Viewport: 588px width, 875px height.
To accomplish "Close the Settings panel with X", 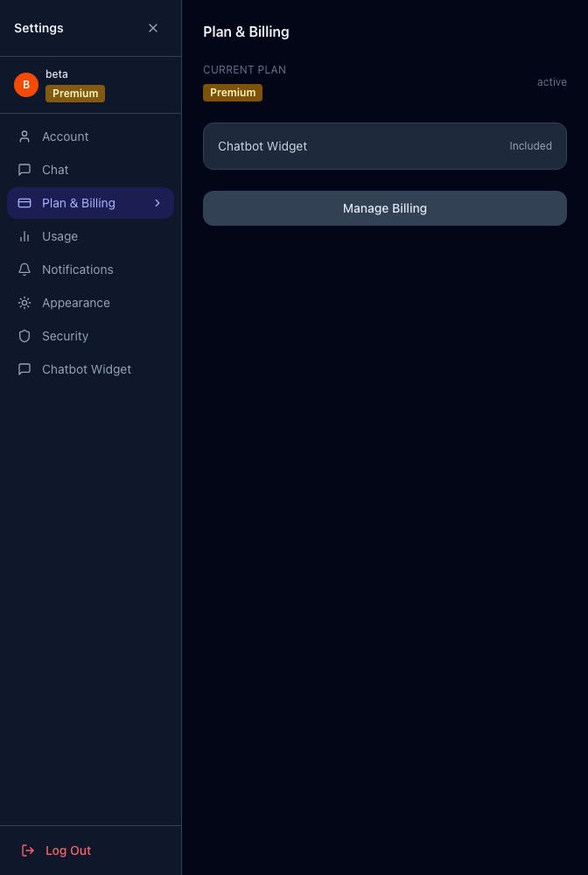I will point(153,28).
